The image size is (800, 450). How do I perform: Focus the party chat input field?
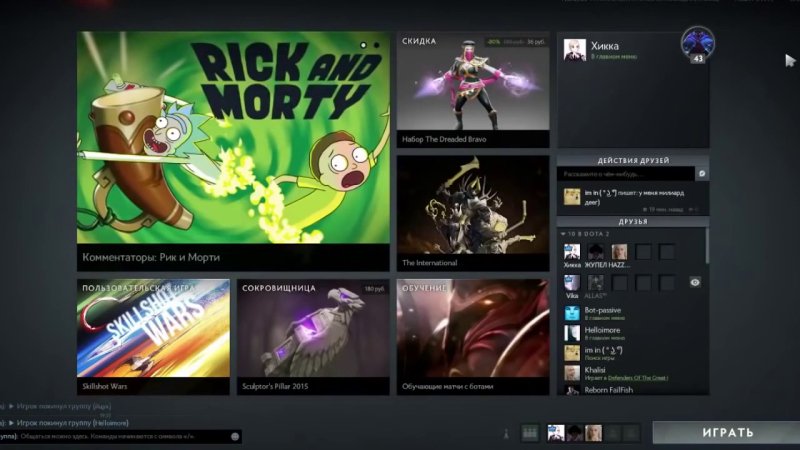pos(120,437)
